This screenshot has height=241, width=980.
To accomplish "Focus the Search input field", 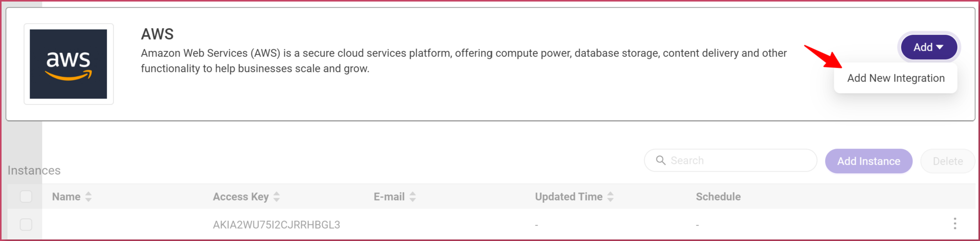I will click(731, 161).
